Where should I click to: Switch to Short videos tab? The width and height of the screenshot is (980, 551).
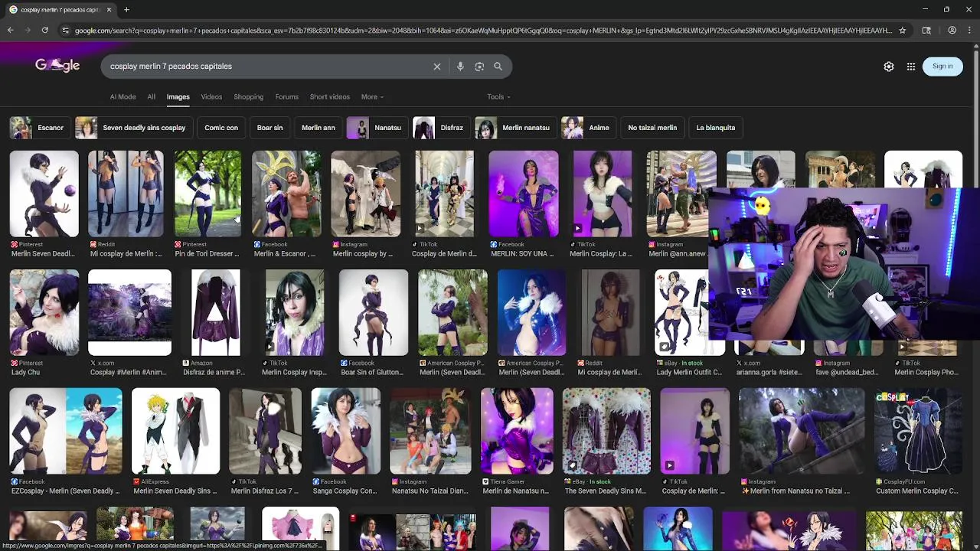tap(329, 97)
